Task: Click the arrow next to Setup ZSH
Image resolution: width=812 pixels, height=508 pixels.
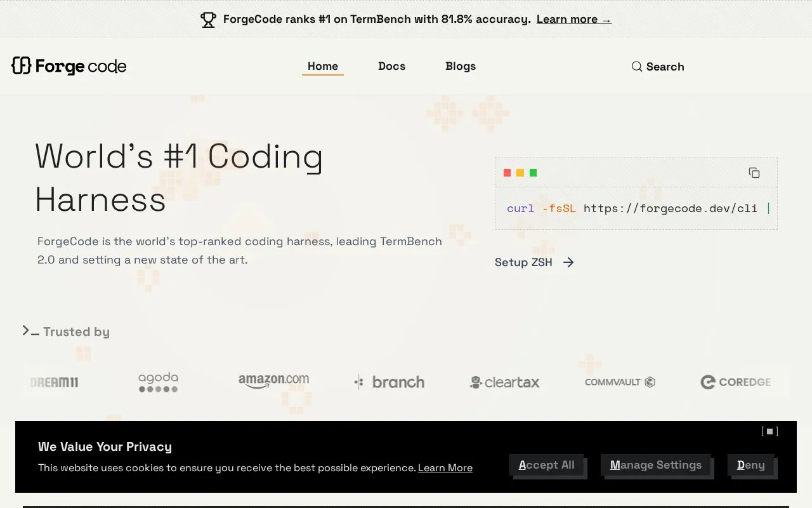Action: click(x=568, y=262)
